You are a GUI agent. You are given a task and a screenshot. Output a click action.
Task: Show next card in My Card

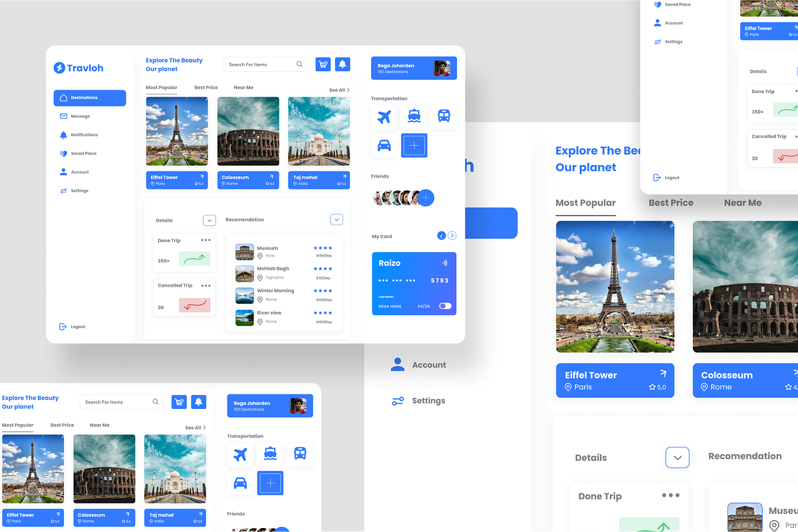coord(452,235)
